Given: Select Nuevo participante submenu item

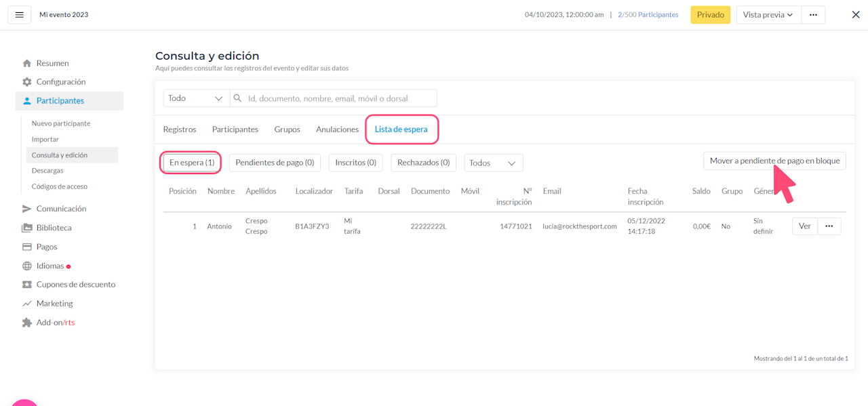Looking at the screenshot, I should tap(61, 123).
